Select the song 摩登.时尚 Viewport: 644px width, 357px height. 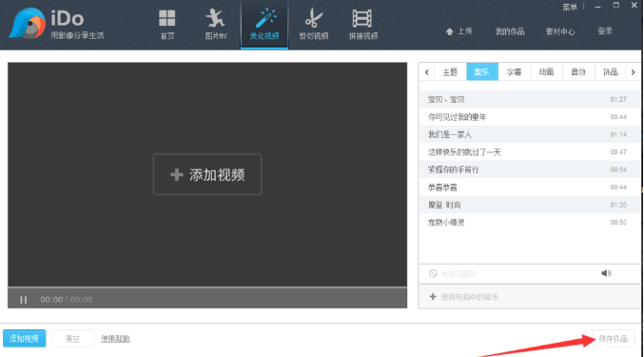530,205
